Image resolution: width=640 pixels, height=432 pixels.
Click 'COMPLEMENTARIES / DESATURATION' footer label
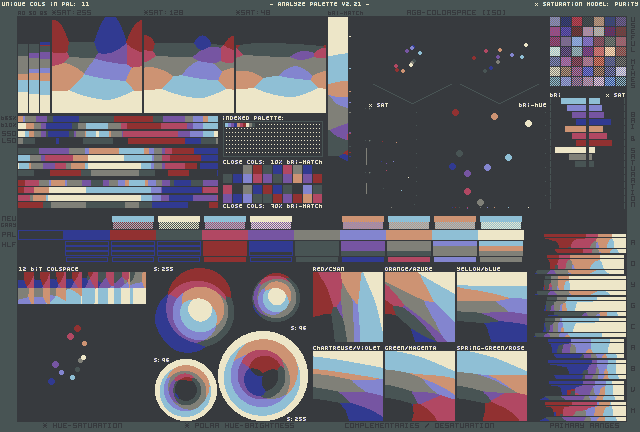(419, 425)
